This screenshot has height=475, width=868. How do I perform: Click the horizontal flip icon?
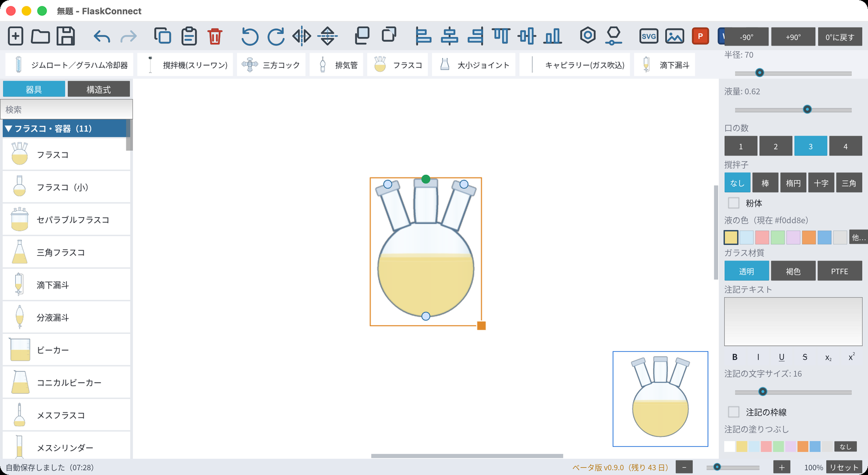coord(302,36)
